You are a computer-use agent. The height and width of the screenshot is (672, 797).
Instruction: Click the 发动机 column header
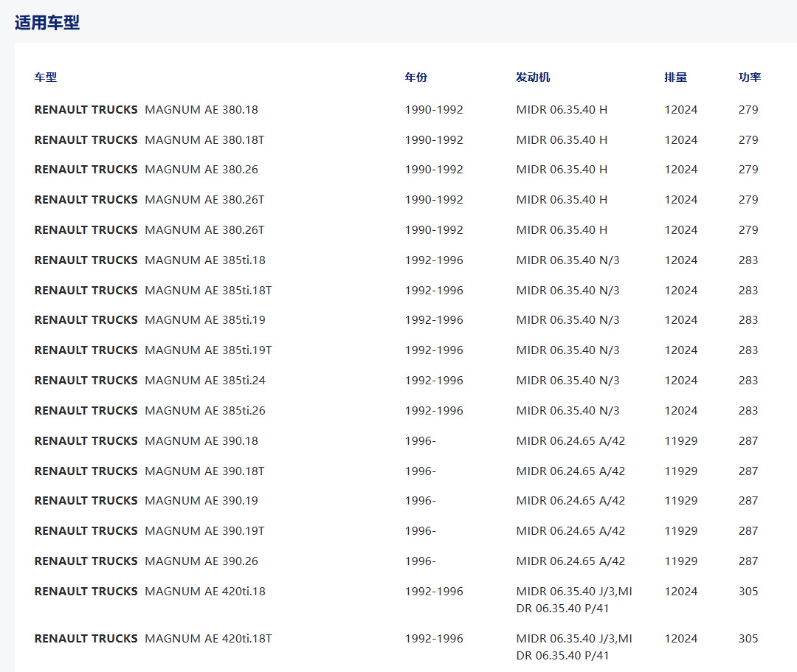[533, 77]
